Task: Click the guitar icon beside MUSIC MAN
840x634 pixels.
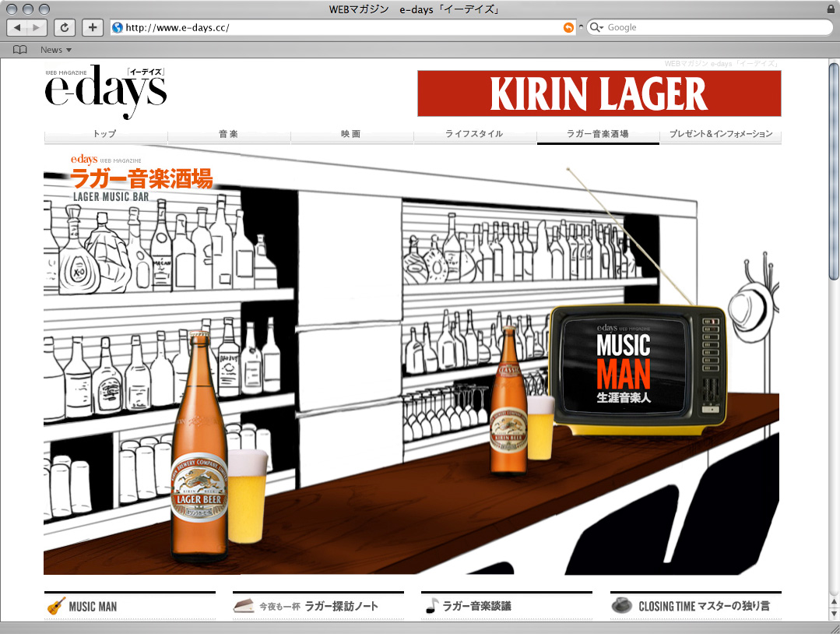Action: point(55,606)
